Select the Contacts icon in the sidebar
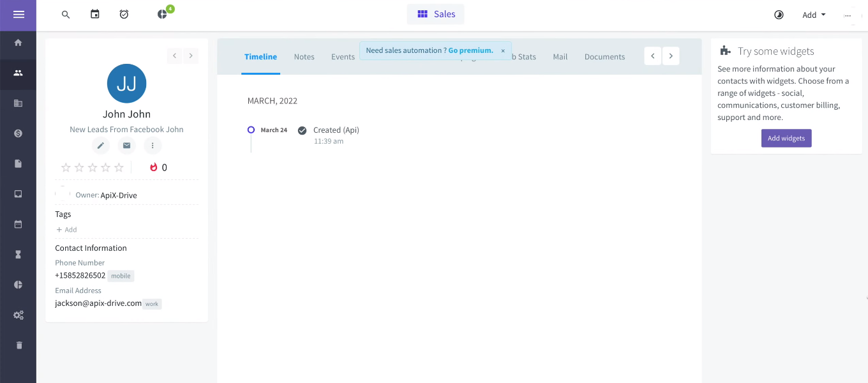Screen dimensions: 868x383 click(x=18, y=74)
